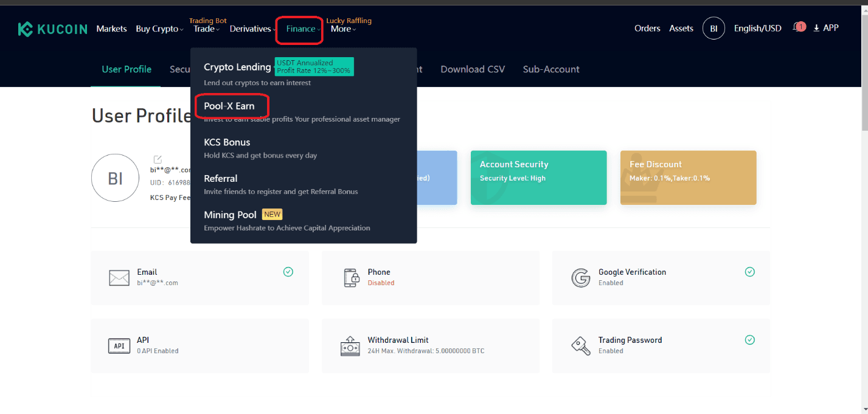This screenshot has width=868, height=414.
Task: Click the Account Security card
Action: 539,178
